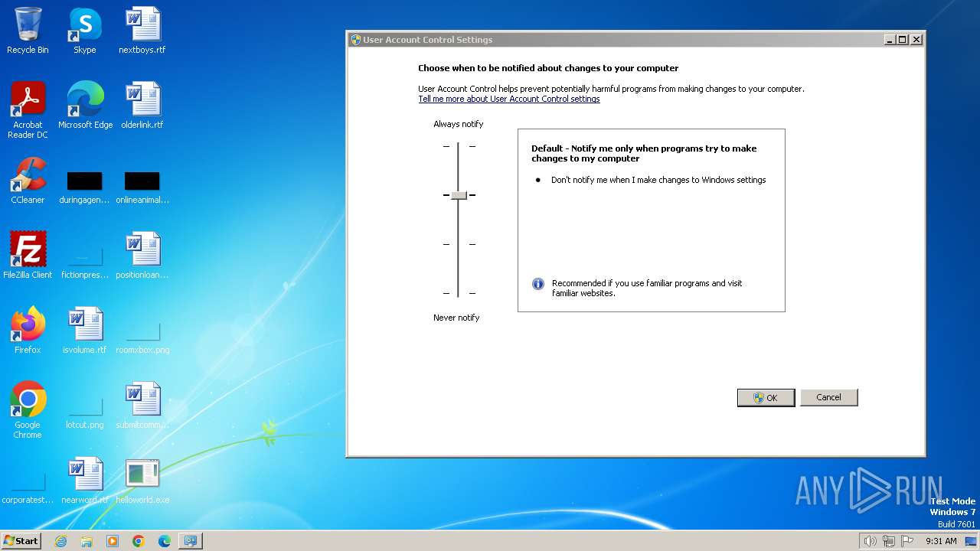Maximize the User Account Control Settings window
This screenshot has height=551, width=980.
[x=903, y=40]
